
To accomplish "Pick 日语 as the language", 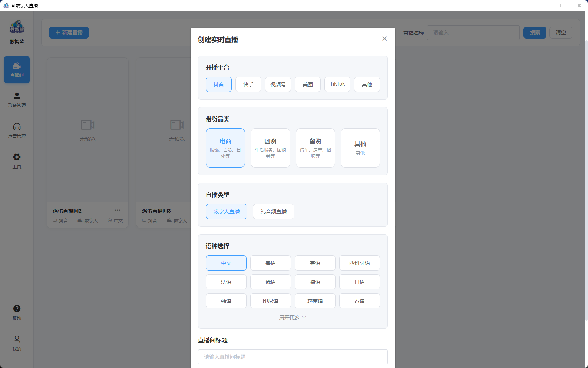I will click(360, 282).
